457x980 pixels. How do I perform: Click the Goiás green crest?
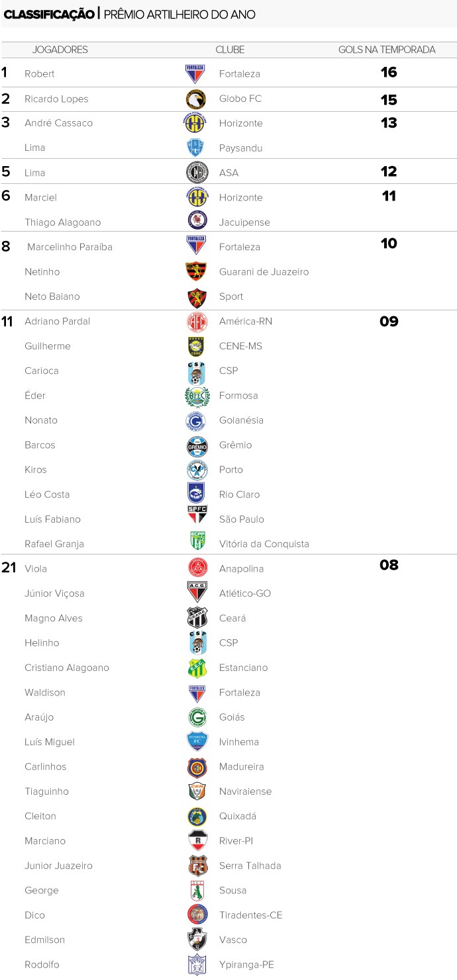(x=197, y=717)
